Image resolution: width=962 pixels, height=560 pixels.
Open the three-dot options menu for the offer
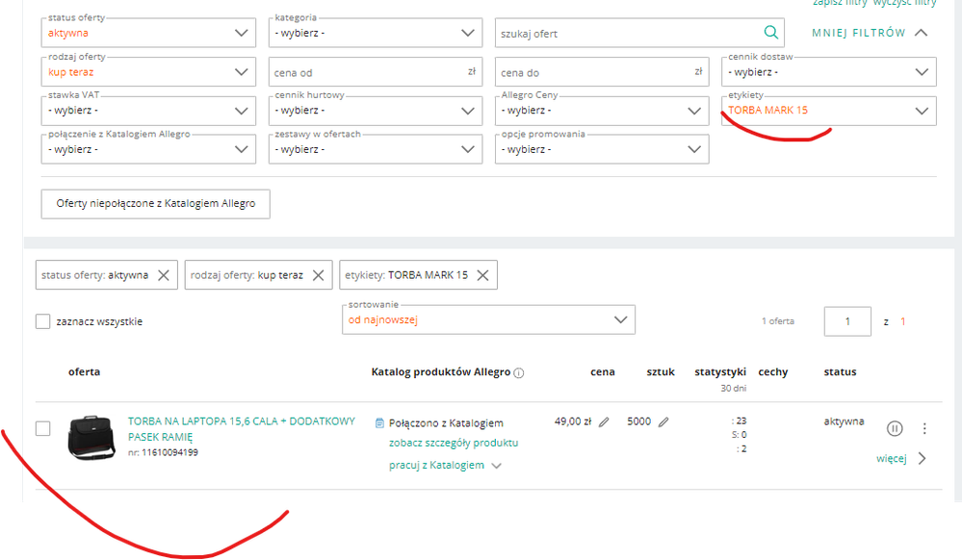point(924,428)
